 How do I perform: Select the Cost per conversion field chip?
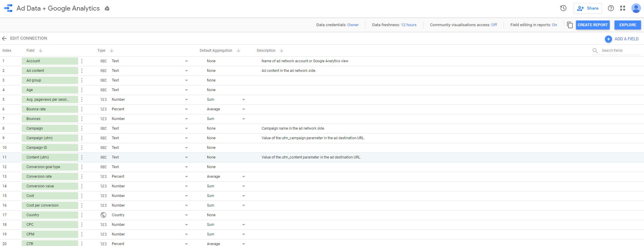point(50,205)
